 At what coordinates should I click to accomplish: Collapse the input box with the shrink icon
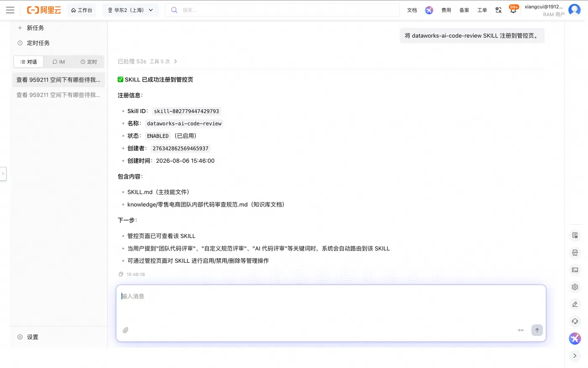pyautogui.click(x=521, y=330)
